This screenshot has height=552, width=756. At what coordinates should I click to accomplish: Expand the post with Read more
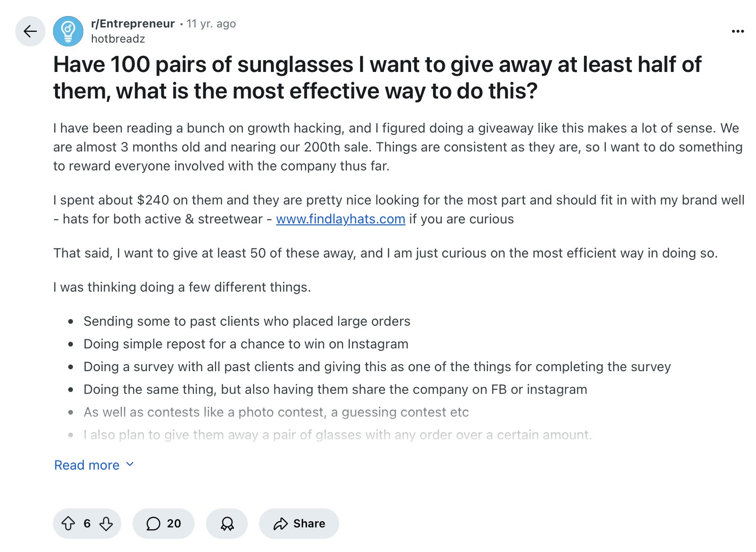(x=86, y=465)
